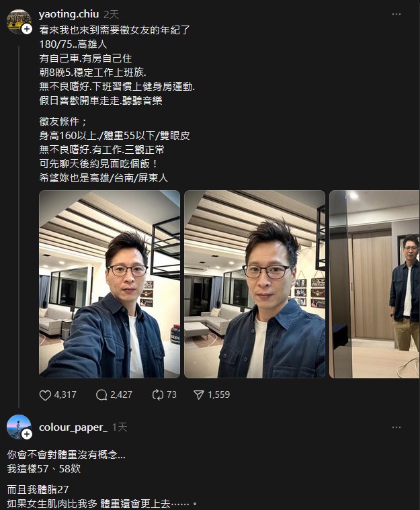This screenshot has width=420, height=510.
Task: View the 4,317 likes count
Action: [65, 395]
